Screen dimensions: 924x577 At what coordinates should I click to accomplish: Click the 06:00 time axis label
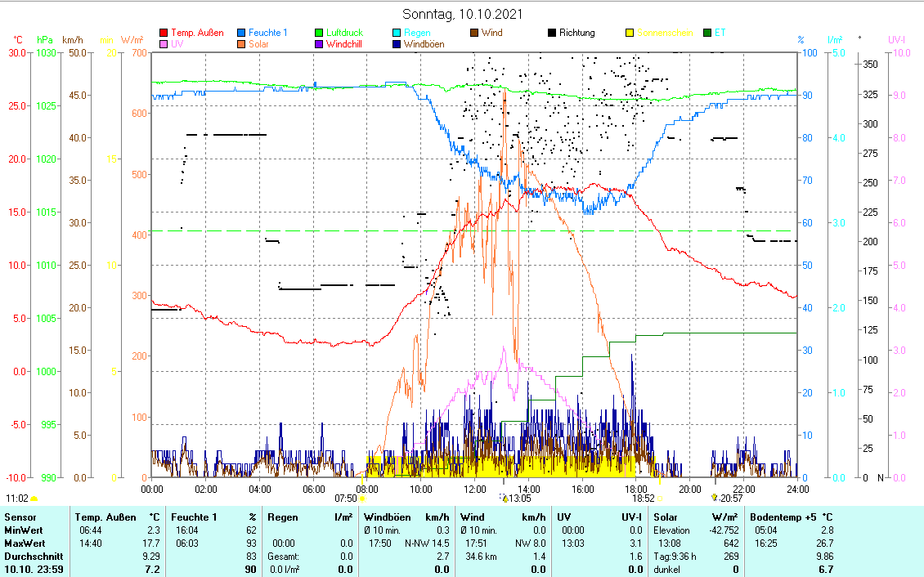(x=313, y=490)
